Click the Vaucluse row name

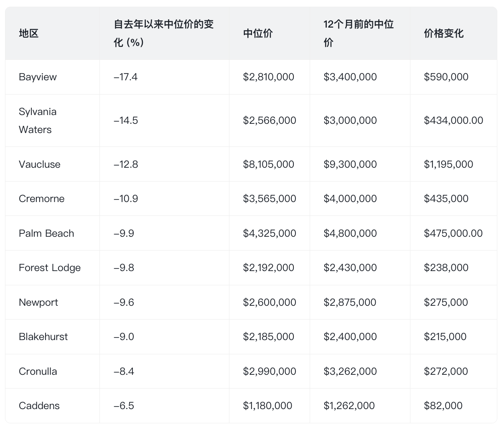pyautogui.click(x=40, y=164)
